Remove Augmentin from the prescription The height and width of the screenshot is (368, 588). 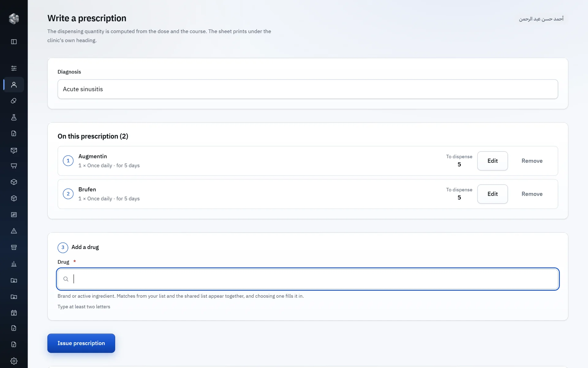[x=532, y=161]
